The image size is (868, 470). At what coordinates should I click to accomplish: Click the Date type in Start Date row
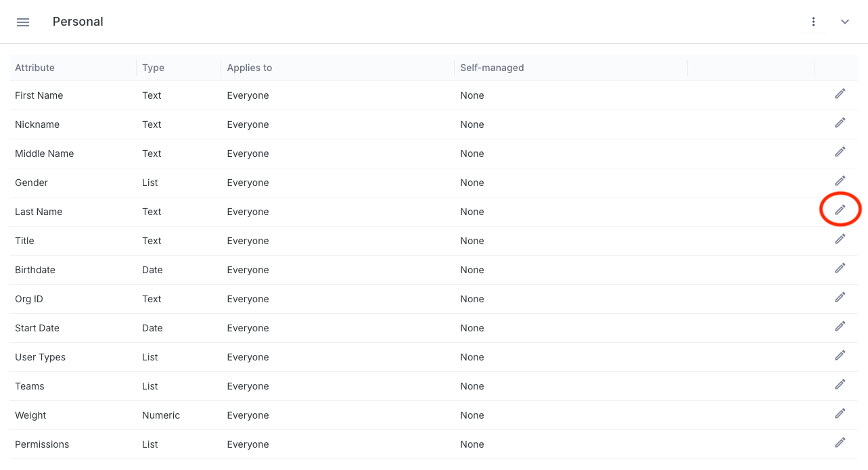pyautogui.click(x=152, y=328)
